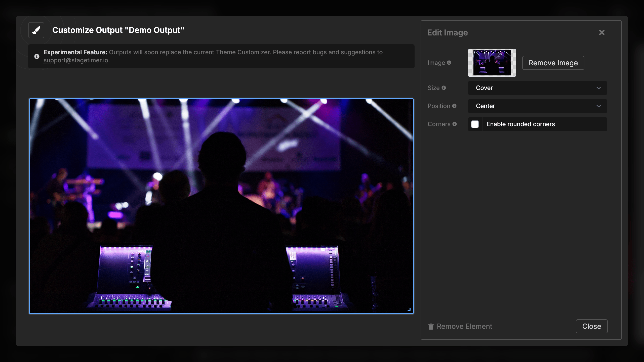Screen dimensions: 644x362
Task: Click the trash icon for Remove Element
Action: (431, 326)
